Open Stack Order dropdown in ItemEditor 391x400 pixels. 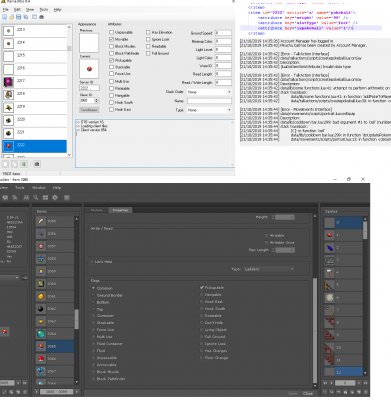pyautogui.click(x=209, y=92)
